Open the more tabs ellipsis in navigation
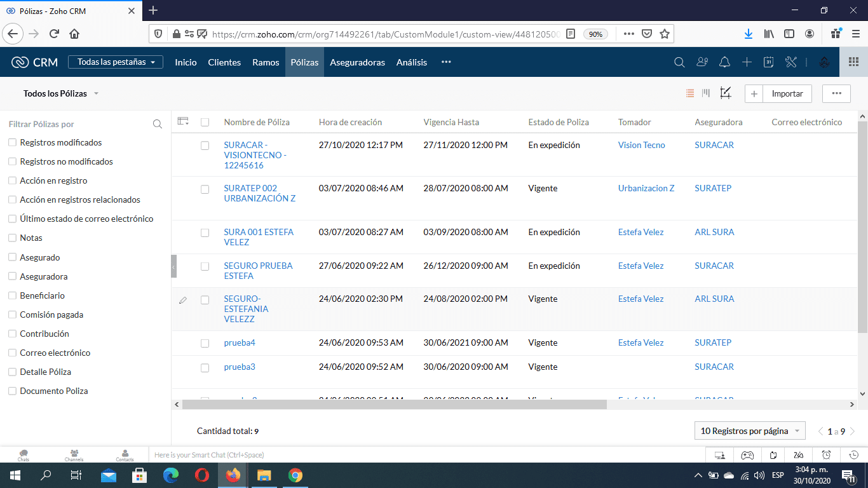This screenshot has width=868, height=488. pos(446,62)
